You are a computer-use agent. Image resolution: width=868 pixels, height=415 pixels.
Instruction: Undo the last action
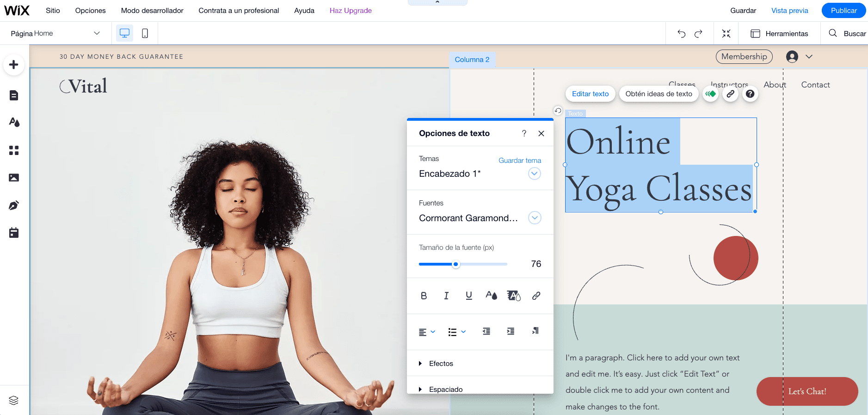point(681,33)
